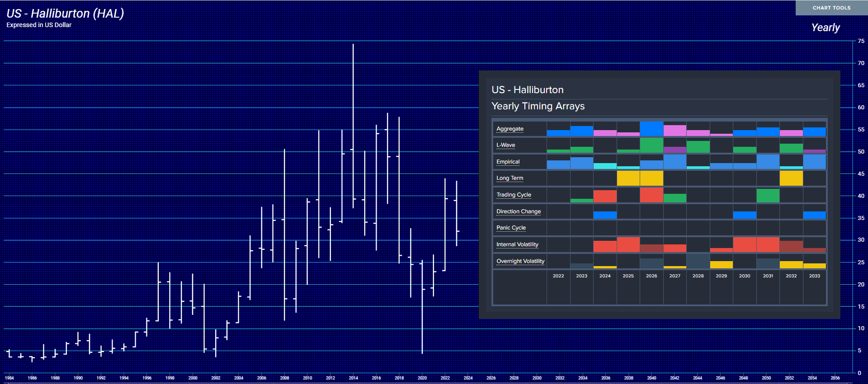Image resolution: width=868 pixels, height=384 pixels.
Task: Click the 2031 year label in timing array
Action: tap(768, 276)
